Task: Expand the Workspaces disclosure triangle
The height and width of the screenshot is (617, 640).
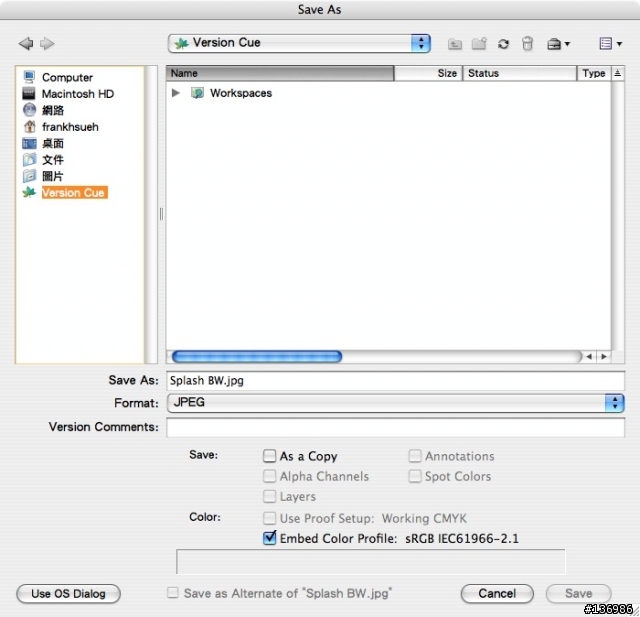Action: click(x=176, y=93)
